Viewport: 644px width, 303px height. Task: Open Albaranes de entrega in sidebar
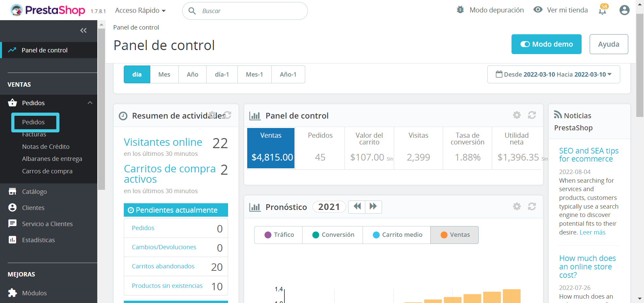52,159
